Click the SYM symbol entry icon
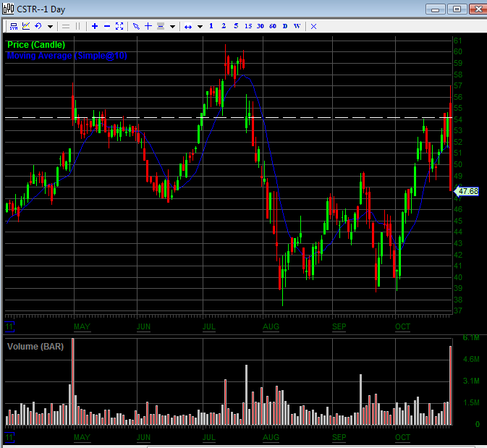 [x=13, y=26]
